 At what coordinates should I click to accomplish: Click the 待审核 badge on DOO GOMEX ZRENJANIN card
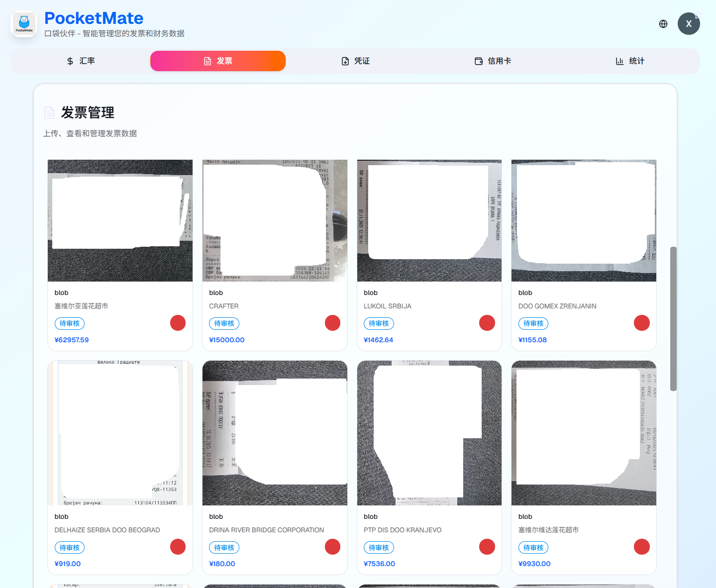click(x=533, y=323)
